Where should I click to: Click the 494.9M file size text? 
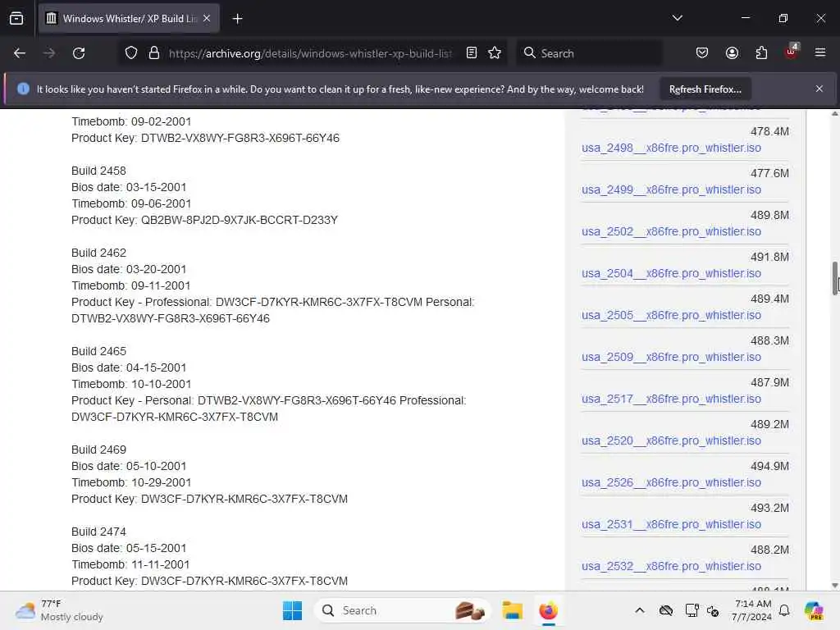click(x=769, y=467)
